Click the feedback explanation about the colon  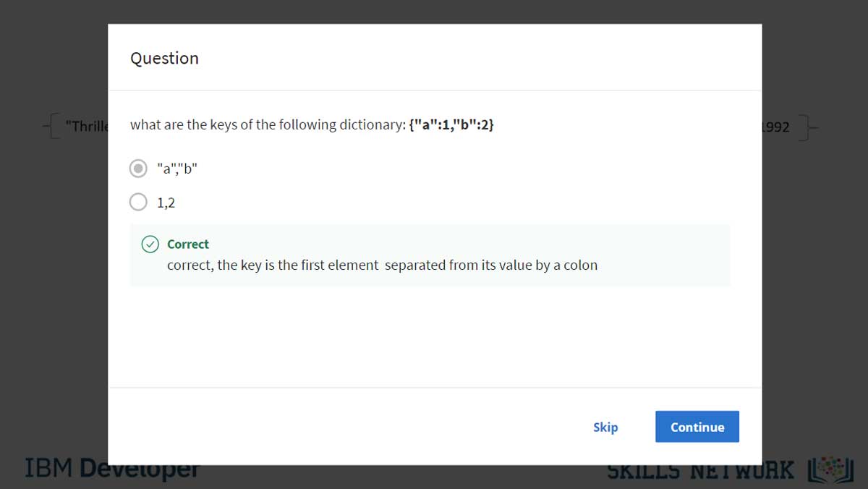coord(382,265)
